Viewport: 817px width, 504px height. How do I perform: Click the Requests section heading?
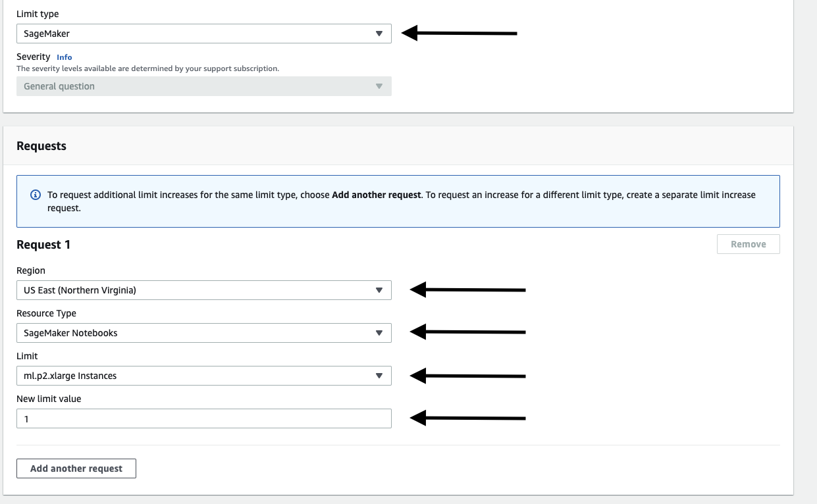[x=41, y=146]
